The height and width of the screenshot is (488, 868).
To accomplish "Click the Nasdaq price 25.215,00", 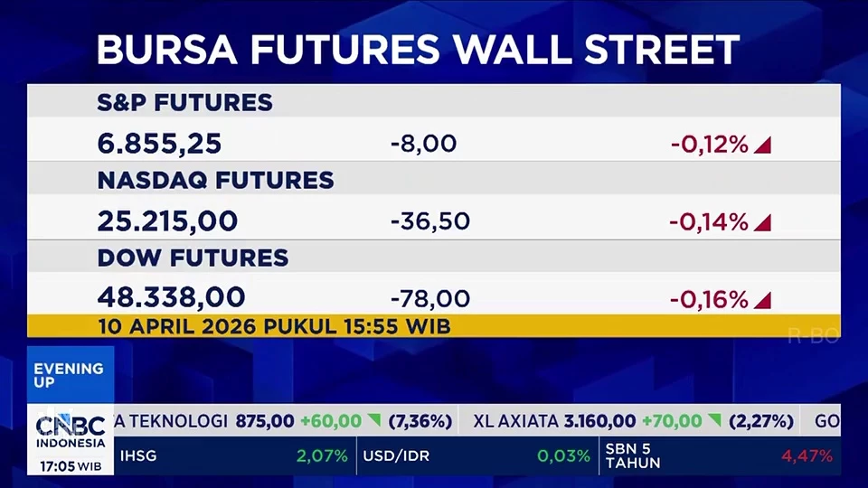I will [x=167, y=221].
